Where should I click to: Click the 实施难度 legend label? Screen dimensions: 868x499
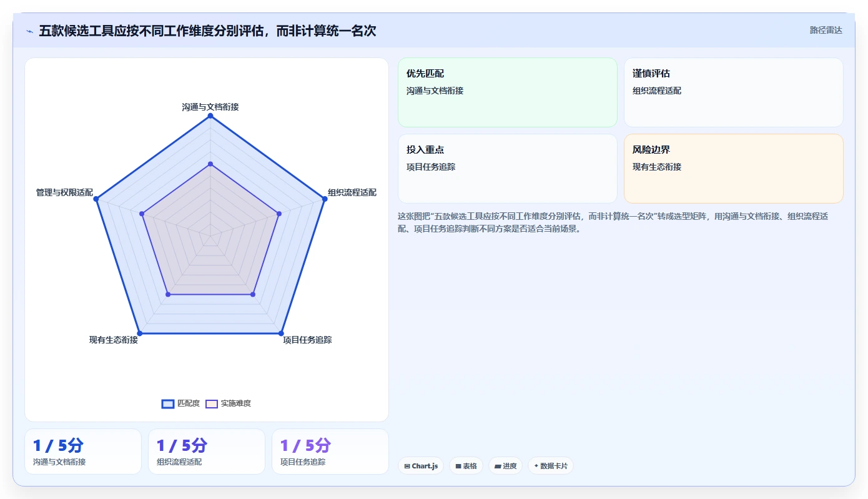pyautogui.click(x=235, y=403)
